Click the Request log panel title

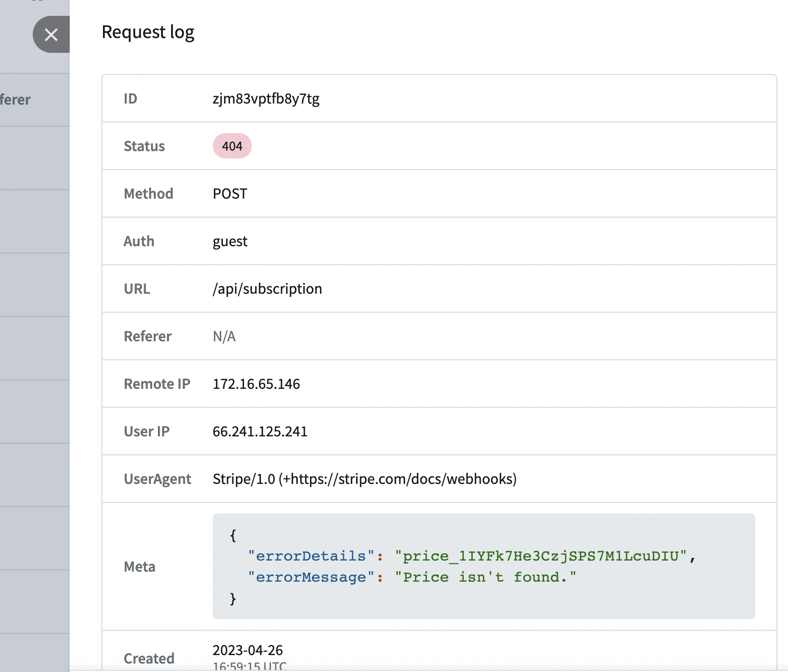(148, 32)
